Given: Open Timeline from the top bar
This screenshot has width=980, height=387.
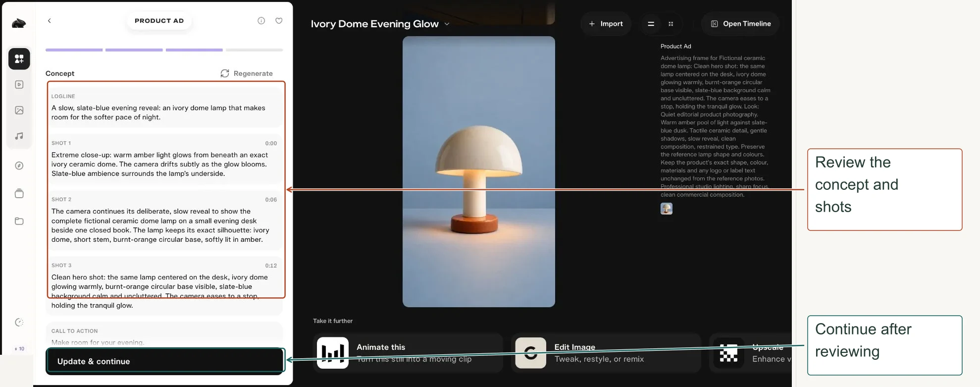Looking at the screenshot, I should pos(740,24).
